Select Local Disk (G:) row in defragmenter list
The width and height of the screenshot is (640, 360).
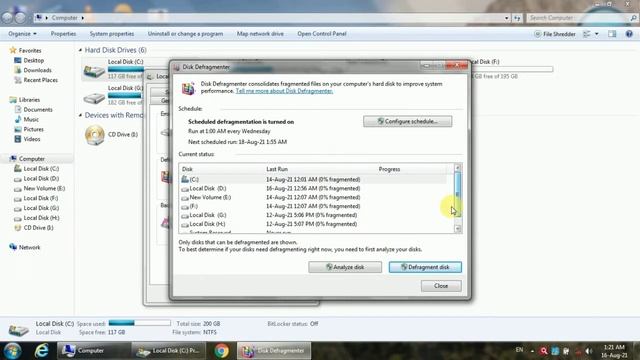point(313,215)
